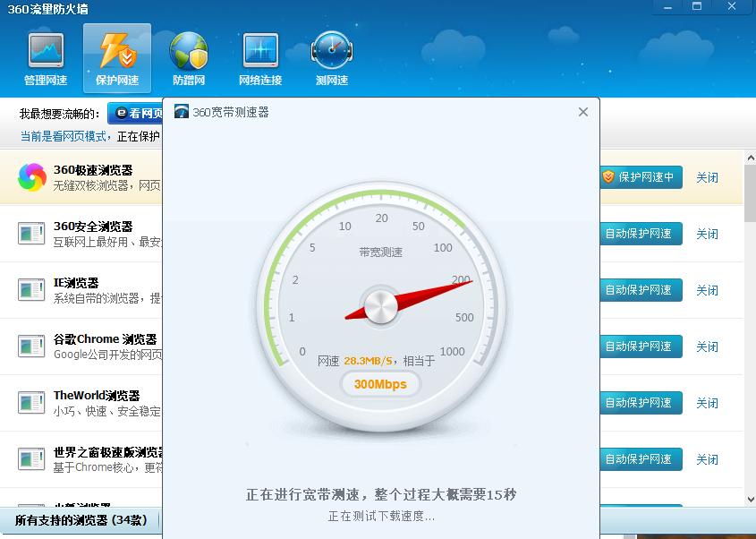Click the 360极速浏览器 name text

point(93,170)
